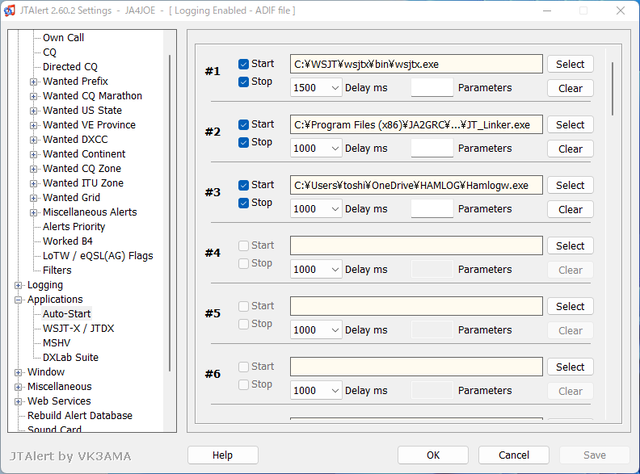Image resolution: width=640 pixels, height=474 pixels.
Task: Confirm settings with OK button
Action: click(433, 455)
